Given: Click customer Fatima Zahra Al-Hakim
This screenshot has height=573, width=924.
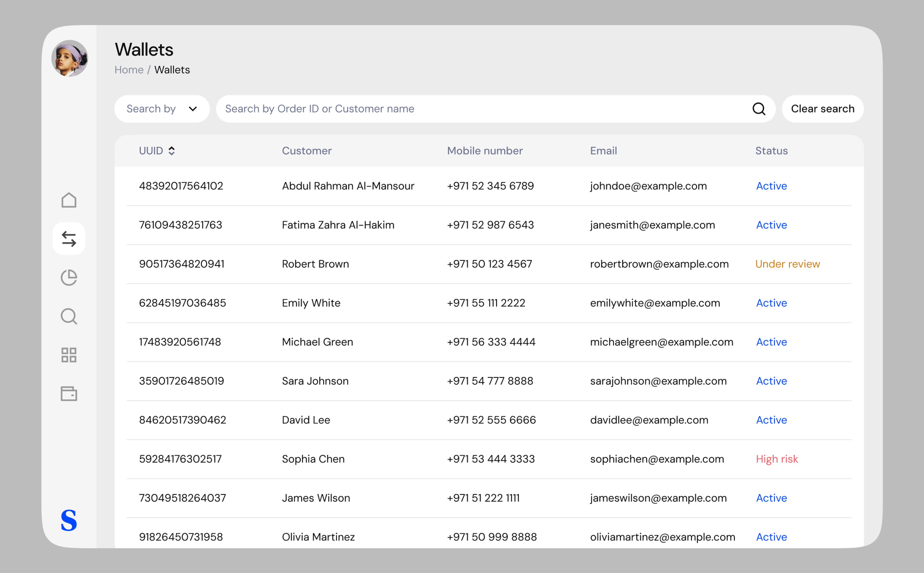Looking at the screenshot, I should pyautogui.click(x=338, y=225).
